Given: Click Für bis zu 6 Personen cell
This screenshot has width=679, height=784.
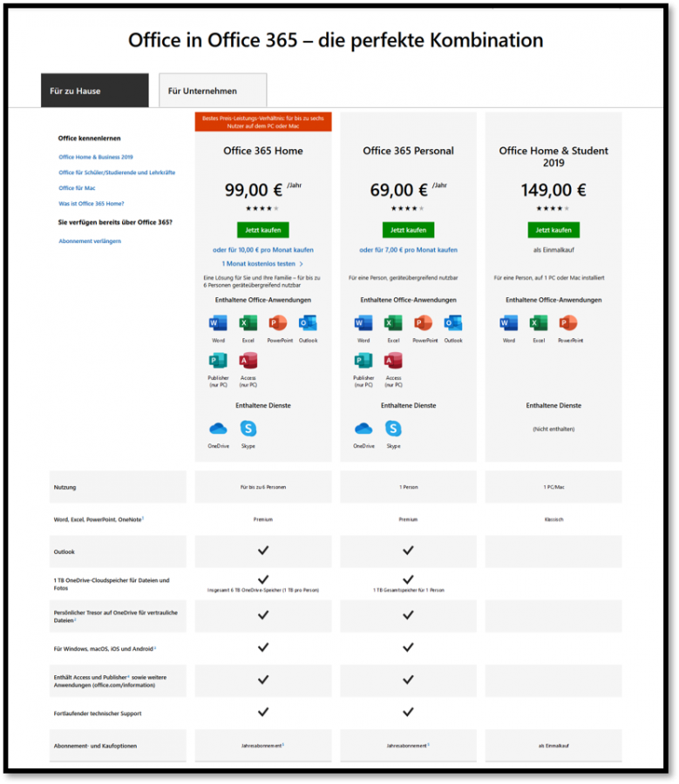Looking at the screenshot, I should 262,487.
